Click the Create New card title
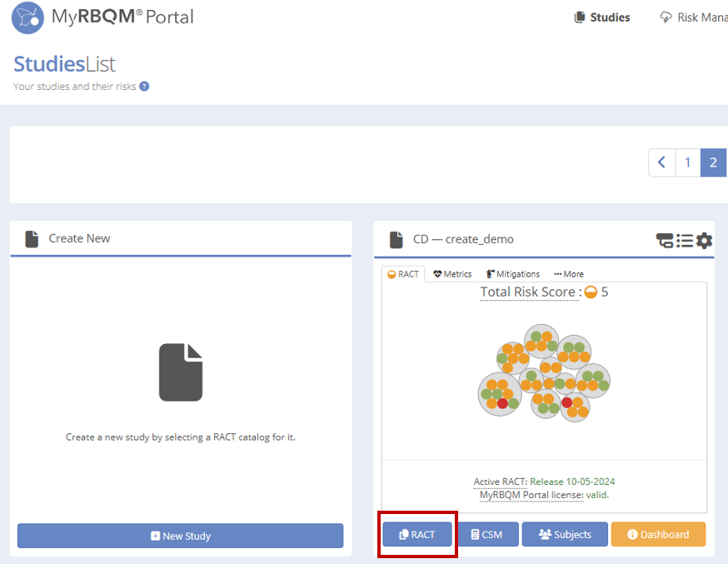 click(79, 238)
